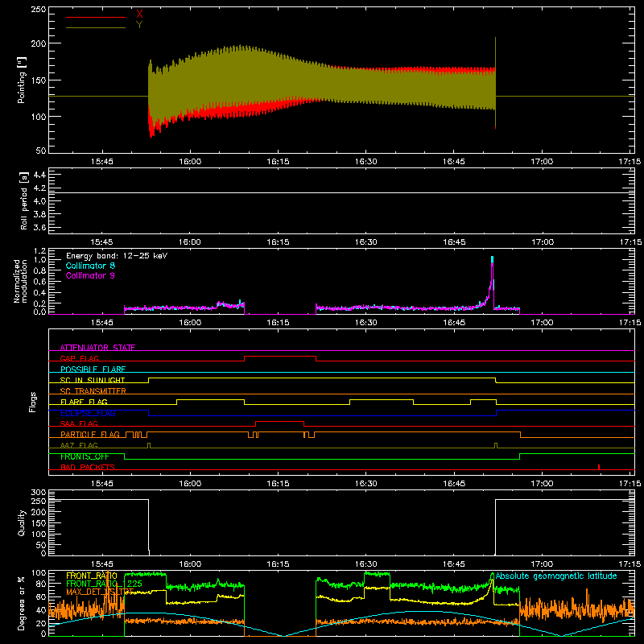Viewport: 644px width, 644px height.
Task: Click the white roll period line
Action: [x=341, y=192]
